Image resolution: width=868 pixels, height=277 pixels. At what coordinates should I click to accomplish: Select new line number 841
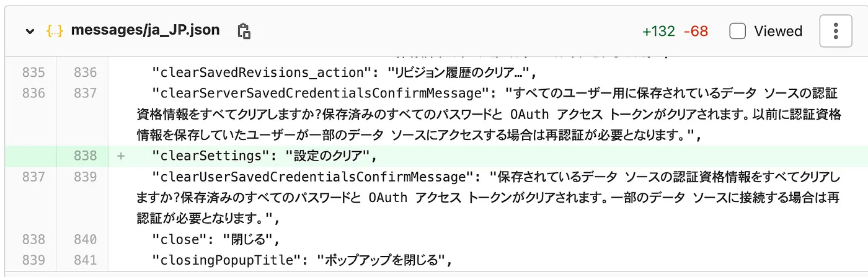(x=85, y=260)
